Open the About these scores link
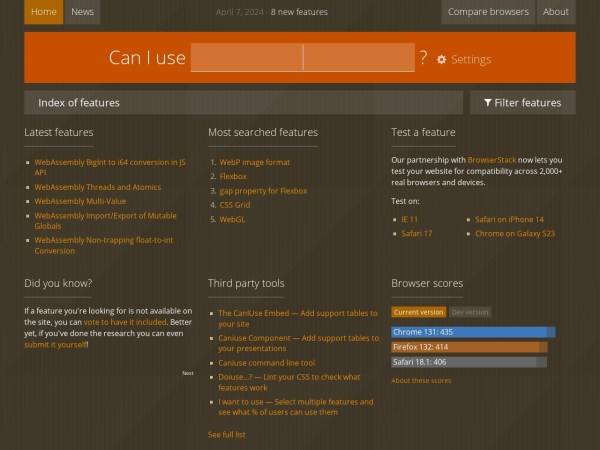600x450 pixels. [x=421, y=381]
